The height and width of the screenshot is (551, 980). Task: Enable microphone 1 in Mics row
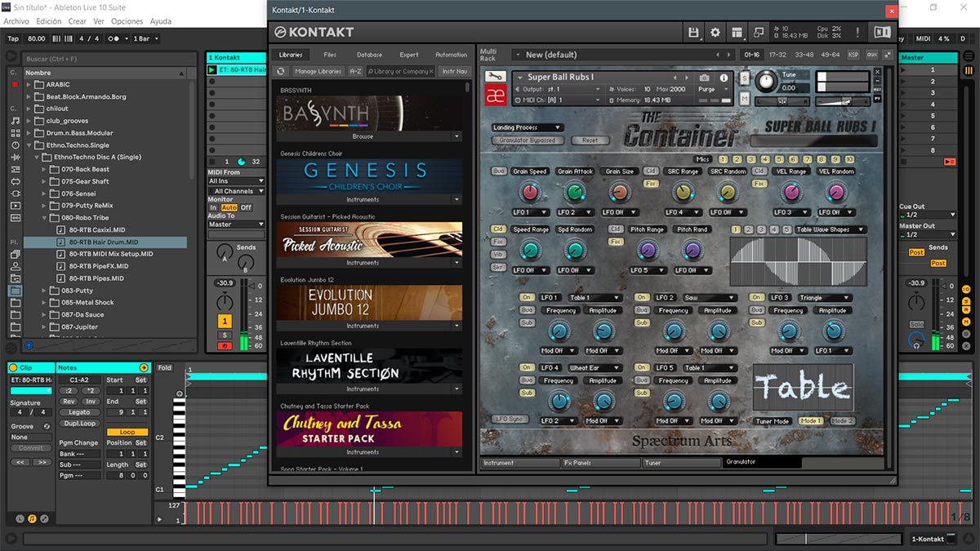[724, 159]
